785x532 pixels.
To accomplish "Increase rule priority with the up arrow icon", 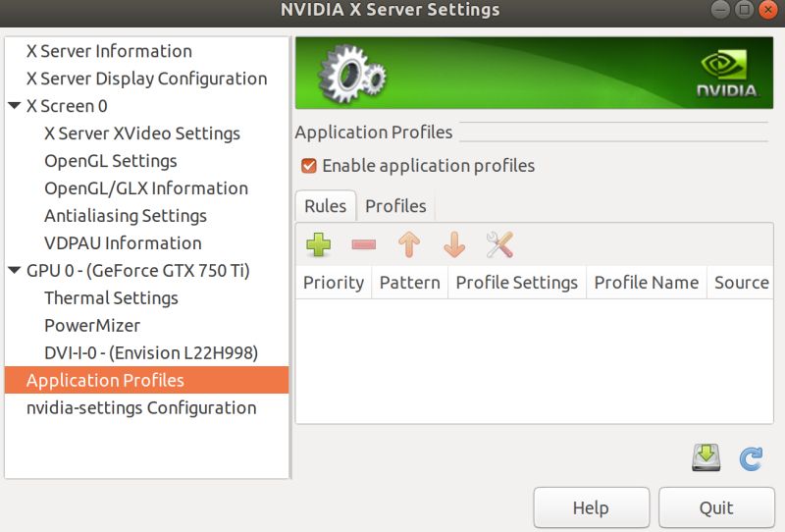I will pos(409,244).
